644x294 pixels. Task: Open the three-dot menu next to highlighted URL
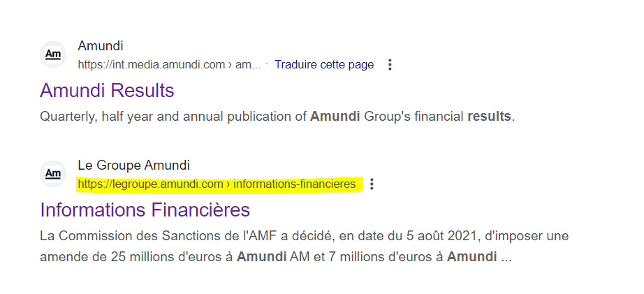point(372,184)
